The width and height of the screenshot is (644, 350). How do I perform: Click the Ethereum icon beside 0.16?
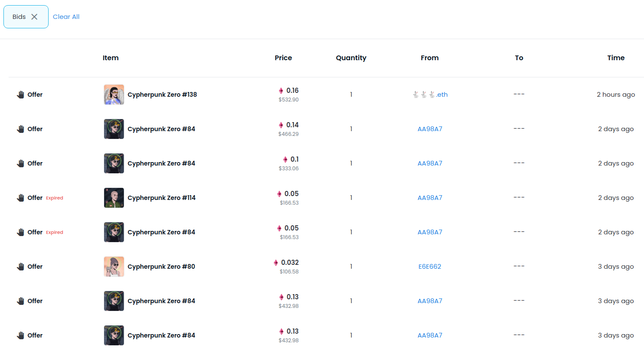[x=281, y=91]
